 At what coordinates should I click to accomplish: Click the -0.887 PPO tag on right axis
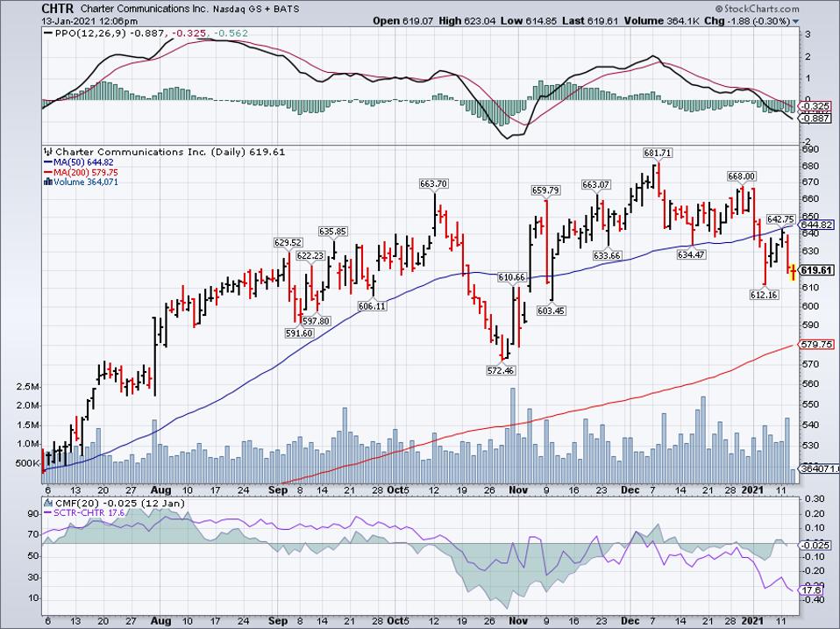coord(815,118)
